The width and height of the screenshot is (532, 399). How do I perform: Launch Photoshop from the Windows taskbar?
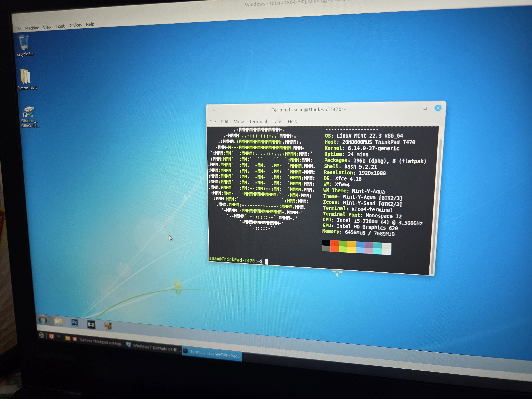point(75,323)
